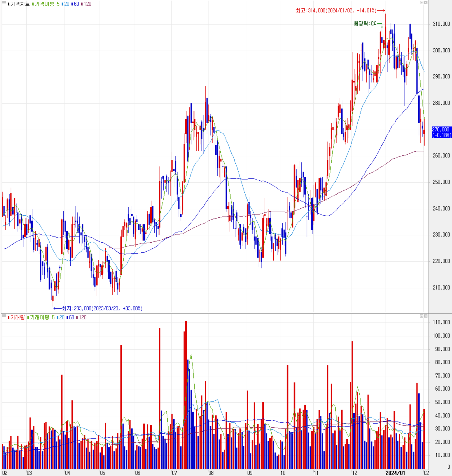Click the black 가격차트 color marker
The width and height of the screenshot is (452, 476).
click(x=8, y=4)
